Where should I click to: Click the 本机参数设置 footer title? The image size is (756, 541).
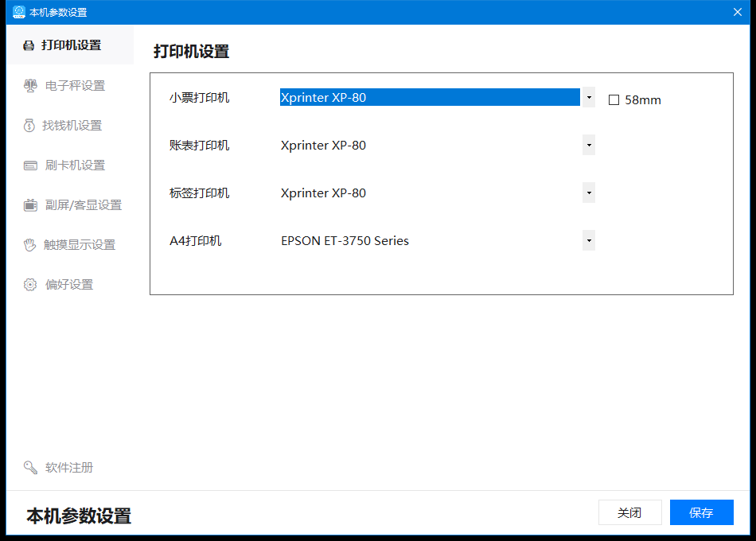(x=79, y=516)
